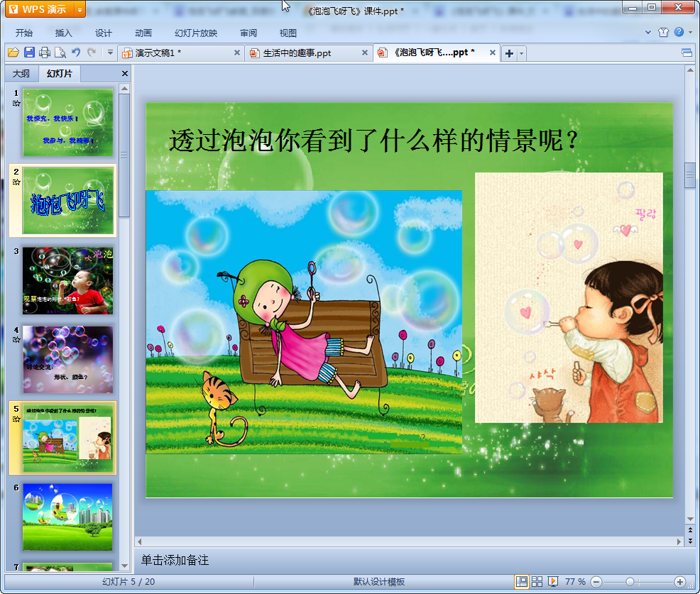
Task: Save the presentation with floppy disk icon
Action: (30, 53)
